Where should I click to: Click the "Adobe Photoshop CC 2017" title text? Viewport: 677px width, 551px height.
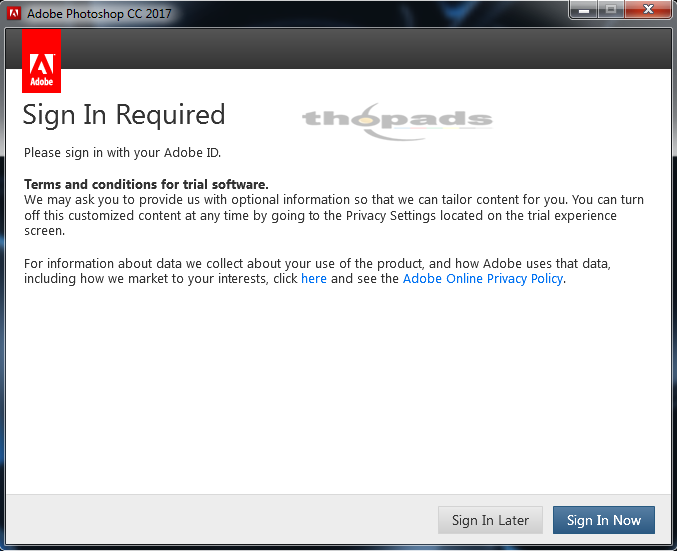[99, 14]
